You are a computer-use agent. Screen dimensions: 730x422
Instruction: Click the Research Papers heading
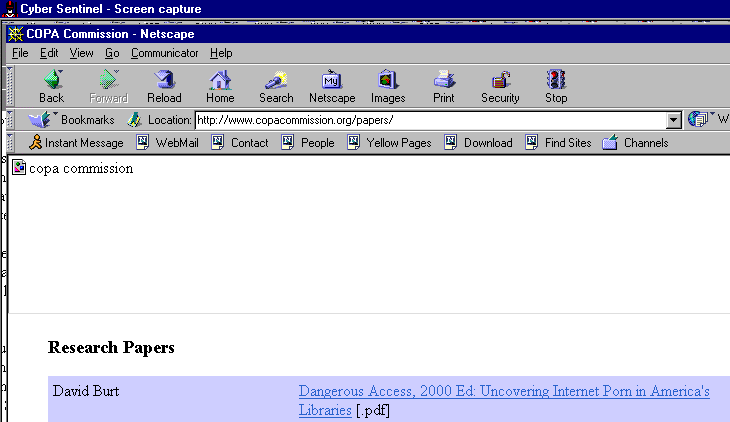pyautogui.click(x=111, y=347)
